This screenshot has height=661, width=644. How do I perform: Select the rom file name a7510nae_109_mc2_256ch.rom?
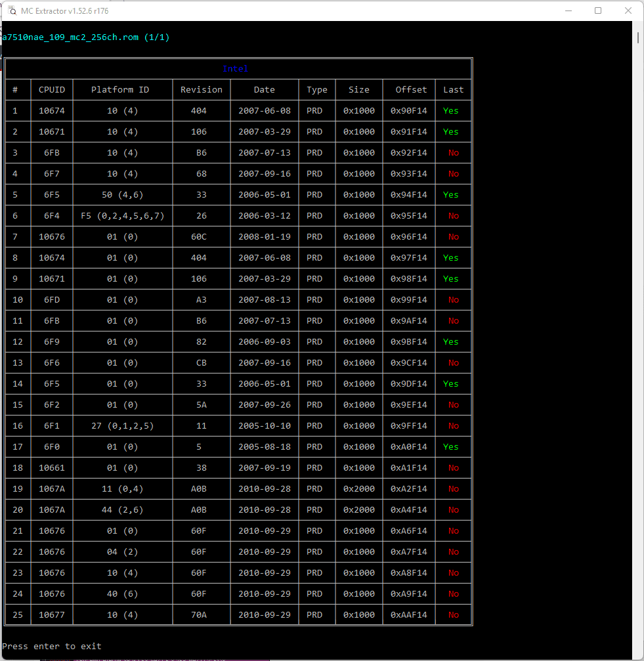click(x=70, y=37)
